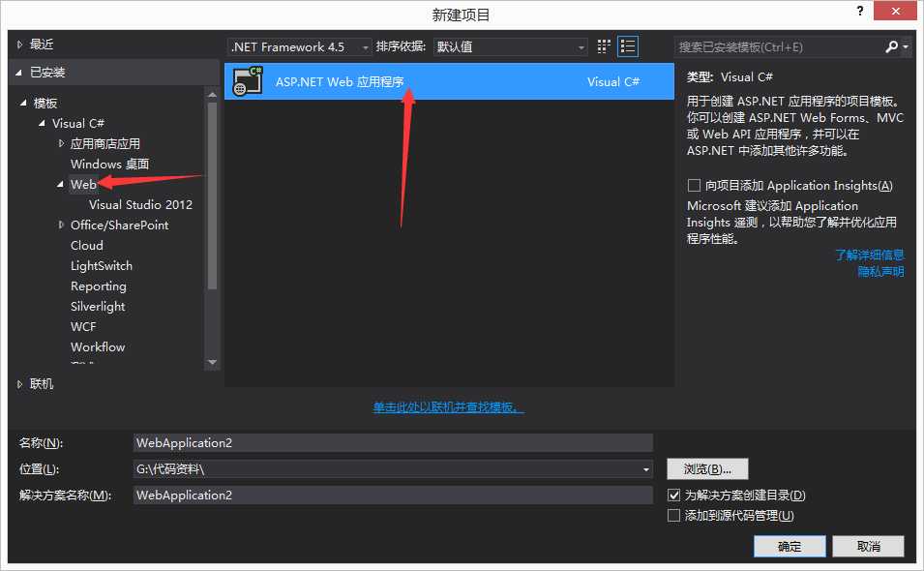Screen dimensions: 924x571
Task: Select the Silverlight template category
Action: [x=98, y=307]
